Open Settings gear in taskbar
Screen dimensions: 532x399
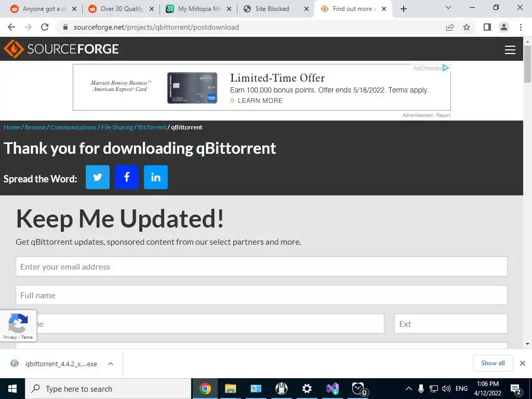click(x=307, y=389)
